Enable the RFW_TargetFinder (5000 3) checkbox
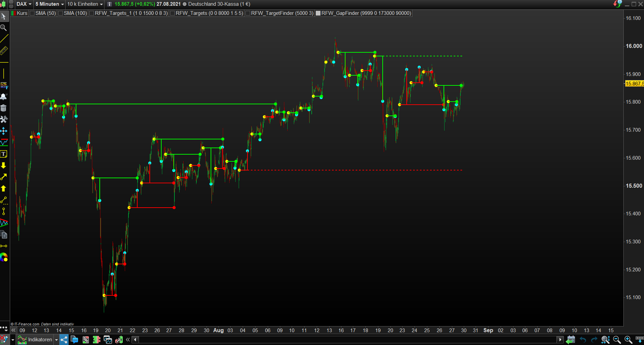 (248, 13)
